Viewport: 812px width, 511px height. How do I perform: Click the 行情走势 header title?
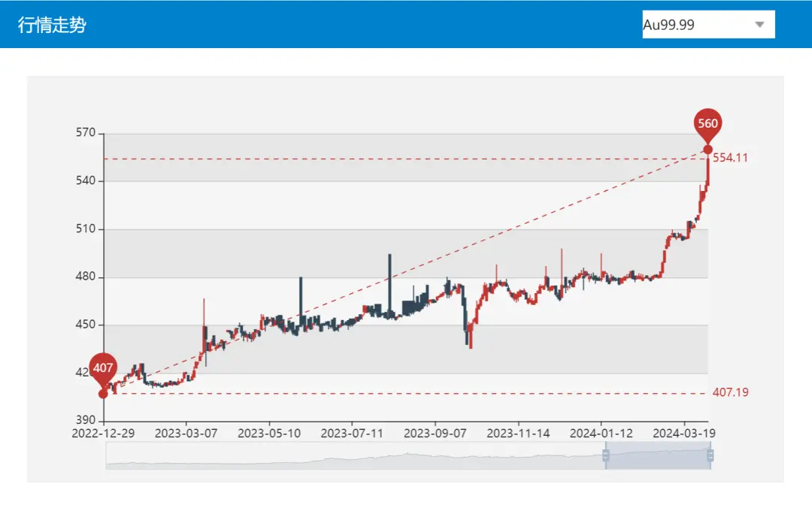point(52,25)
